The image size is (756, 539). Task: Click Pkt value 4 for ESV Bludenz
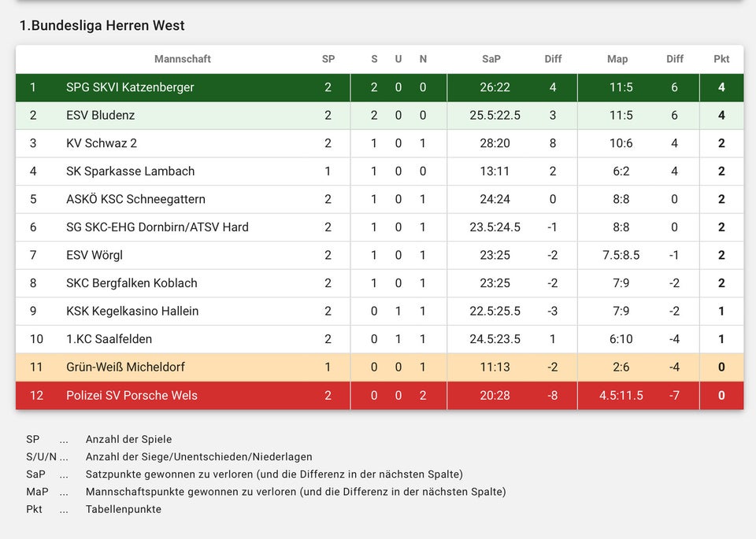[x=721, y=115]
